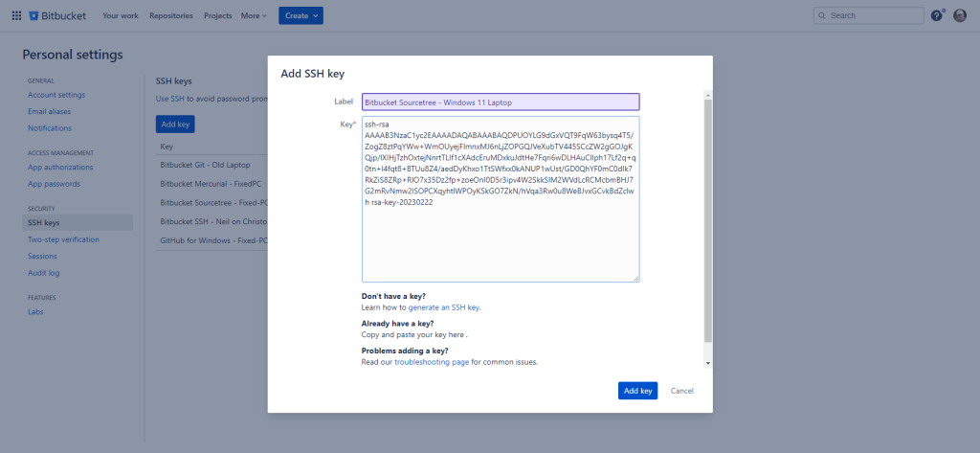The image size is (980, 453).
Task: Open App passwords settings in sidebar
Action: 54,184
